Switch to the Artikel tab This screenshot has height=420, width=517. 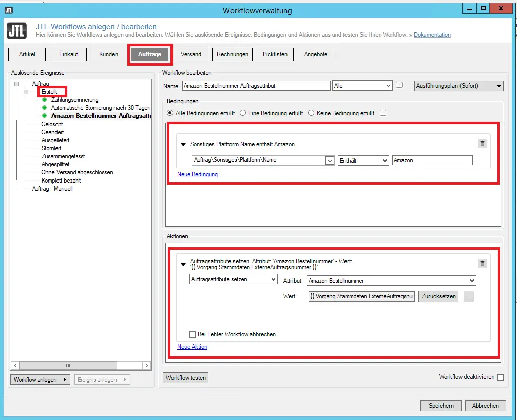27,54
